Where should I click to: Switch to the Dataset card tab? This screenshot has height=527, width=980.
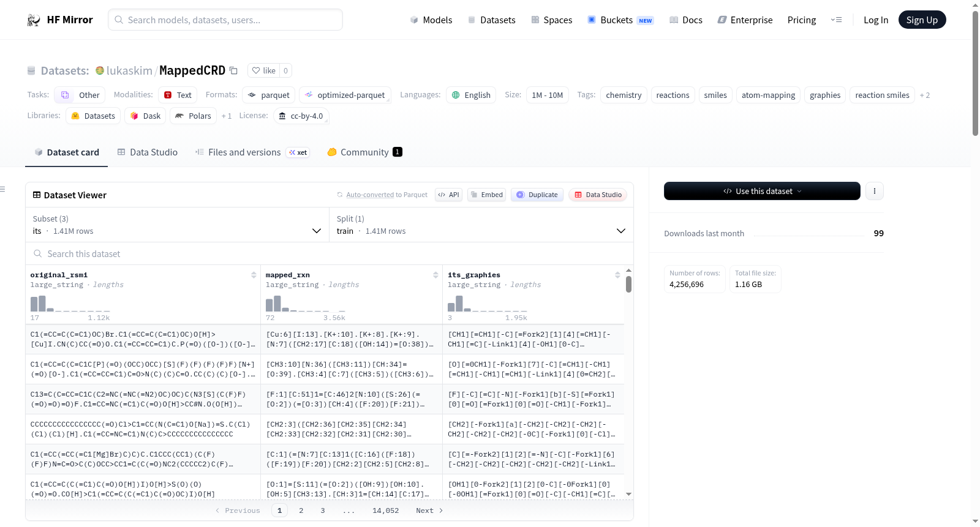pyautogui.click(x=67, y=152)
